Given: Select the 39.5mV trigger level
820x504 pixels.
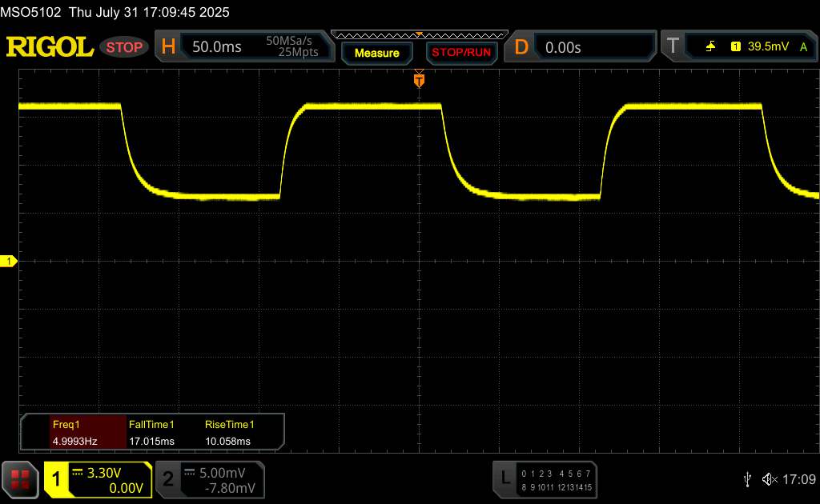Looking at the screenshot, I should [768, 46].
